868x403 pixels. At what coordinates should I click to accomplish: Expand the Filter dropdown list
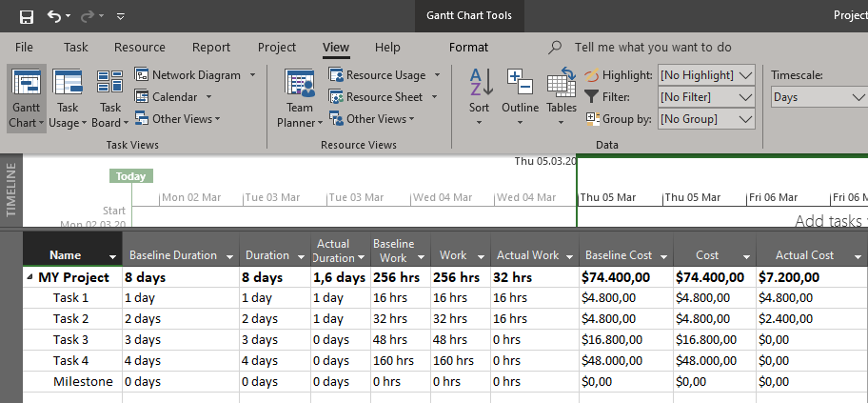(x=745, y=96)
